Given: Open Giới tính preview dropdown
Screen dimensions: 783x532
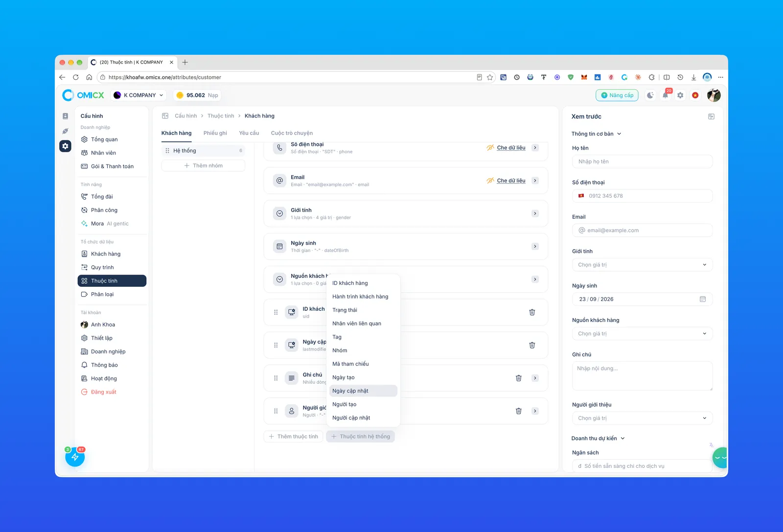Looking at the screenshot, I should pos(642,265).
